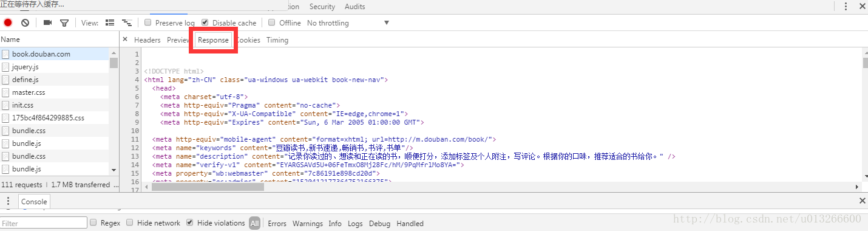
Task: Filter console by Debug
Action: pyautogui.click(x=379, y=223)
